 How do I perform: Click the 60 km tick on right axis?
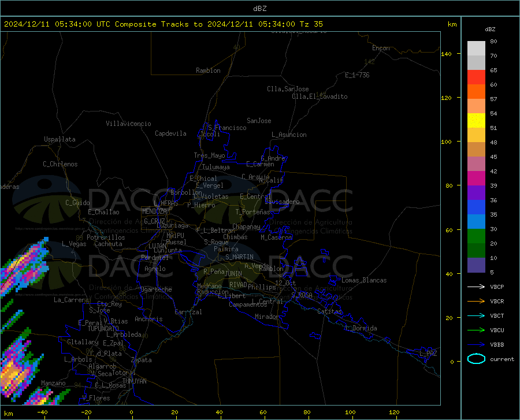449,230
